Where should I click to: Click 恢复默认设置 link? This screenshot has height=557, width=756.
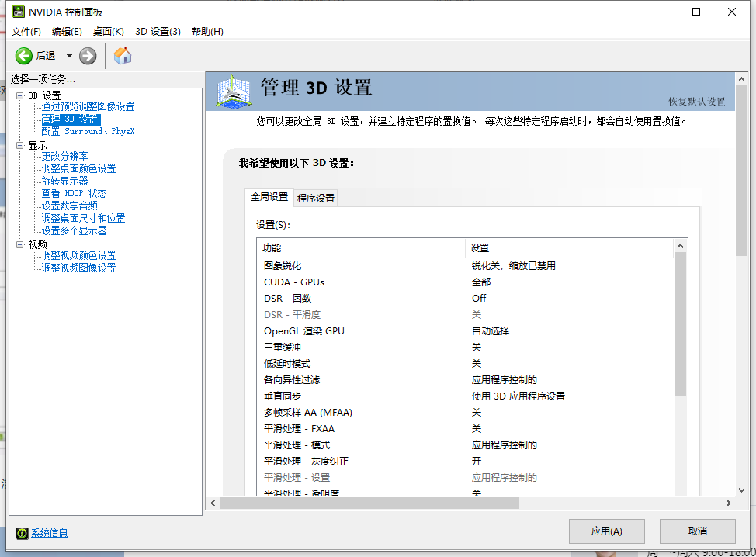pos(696,102)
